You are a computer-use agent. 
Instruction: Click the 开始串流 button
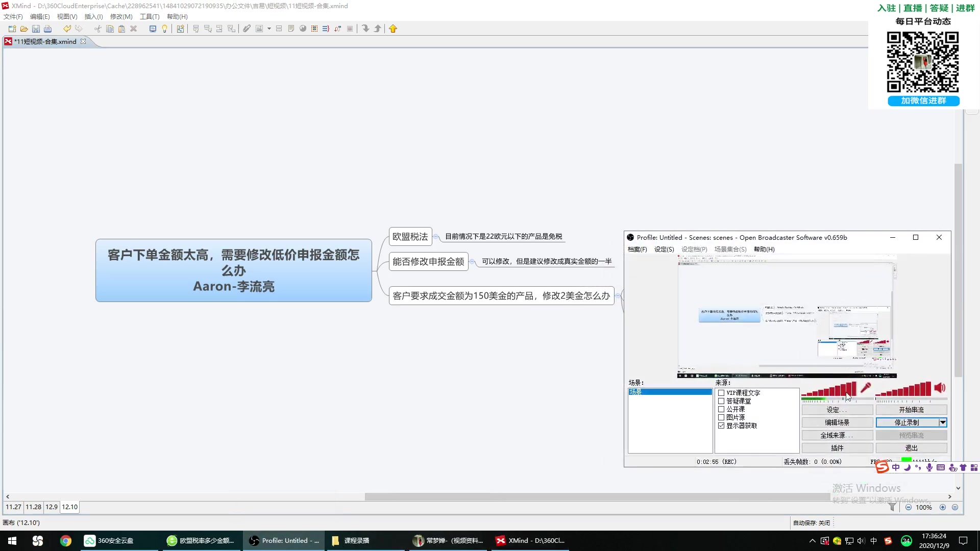911,410
